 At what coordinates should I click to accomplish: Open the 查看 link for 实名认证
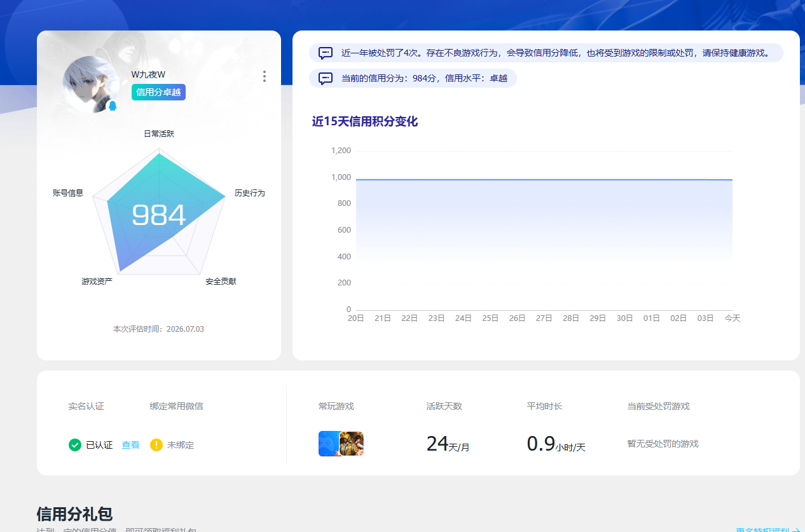click(130, 445)
